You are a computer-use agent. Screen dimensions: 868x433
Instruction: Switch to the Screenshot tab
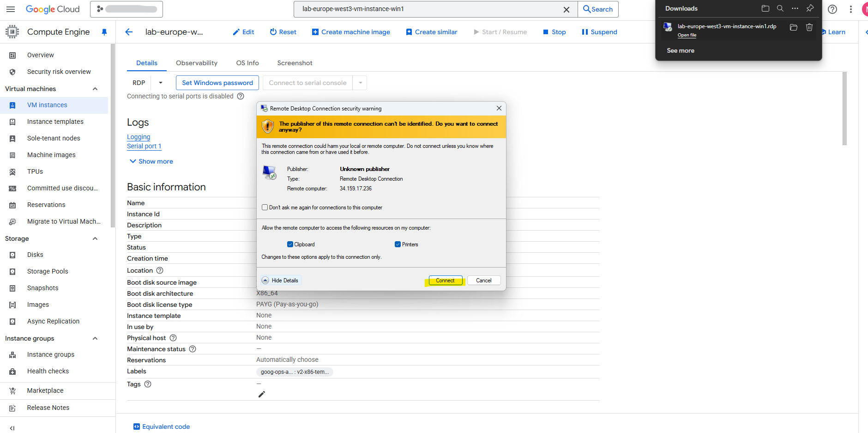tap(295, 63)
